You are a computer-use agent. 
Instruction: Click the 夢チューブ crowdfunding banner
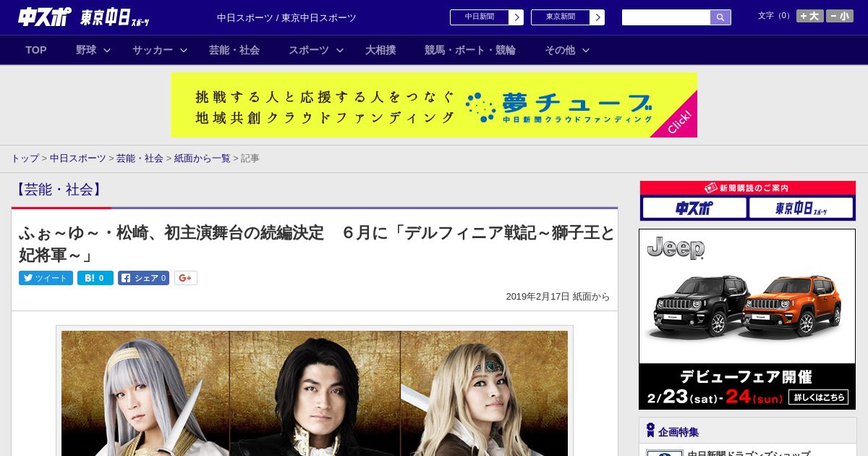pos(434,105)
